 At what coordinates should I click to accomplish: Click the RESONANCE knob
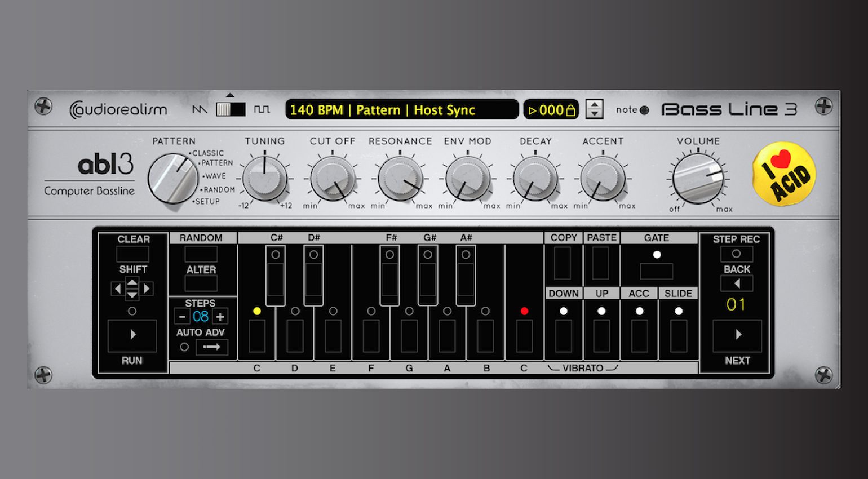(400, 179)
